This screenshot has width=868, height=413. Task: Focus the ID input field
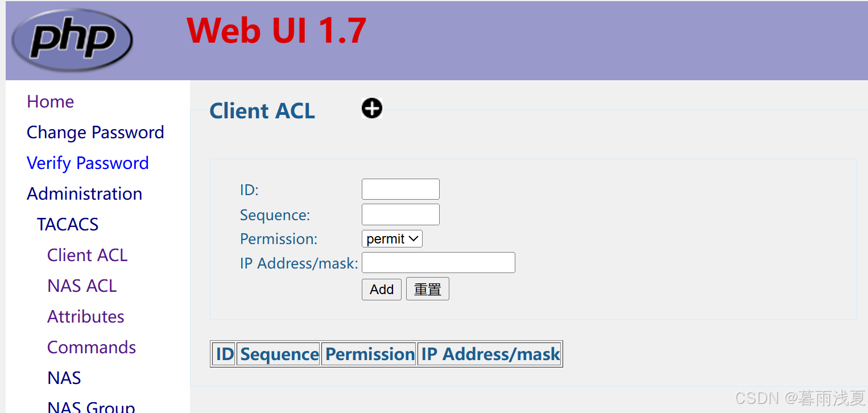(400, 189)
